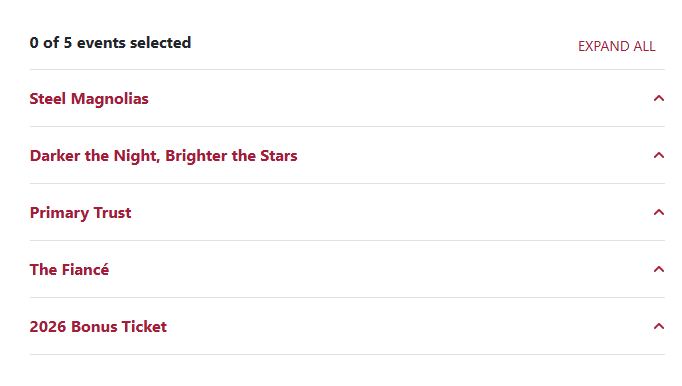682x386 pixels.
Task: Toggle the Steel Magnolias row open
Action: (x=347, y=98)
